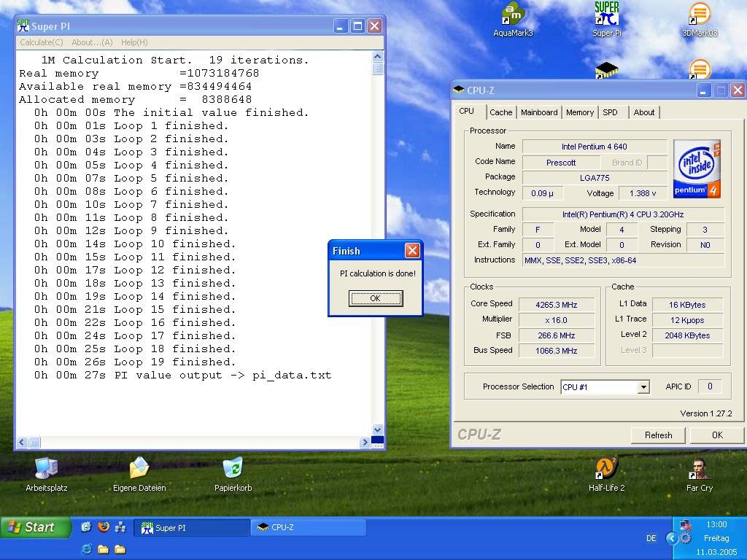Click the Intel Inside Pentium 4 logo
The image size is (747, 560).
(697, 169)
